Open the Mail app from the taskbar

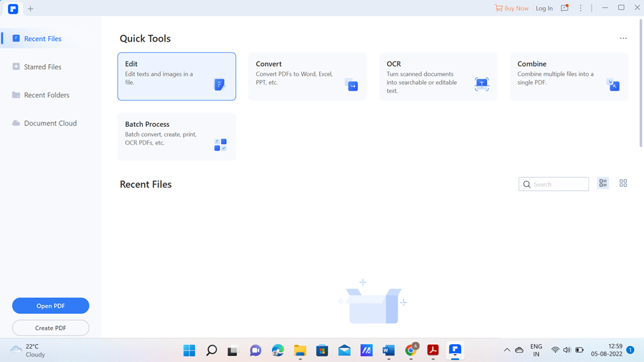[x=344, y=351]
